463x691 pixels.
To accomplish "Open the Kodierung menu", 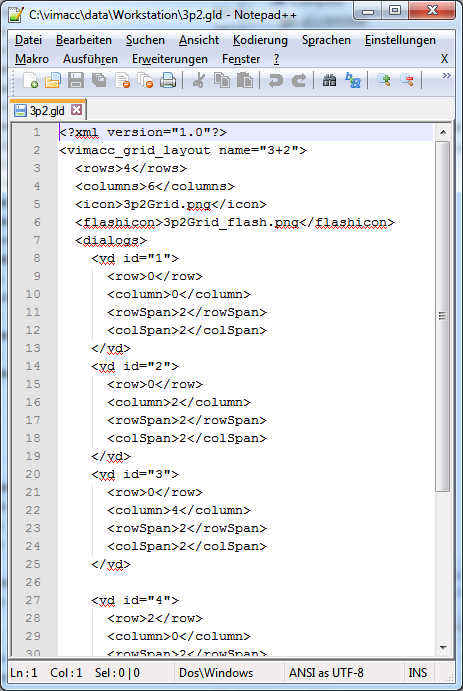I will 260,40.
